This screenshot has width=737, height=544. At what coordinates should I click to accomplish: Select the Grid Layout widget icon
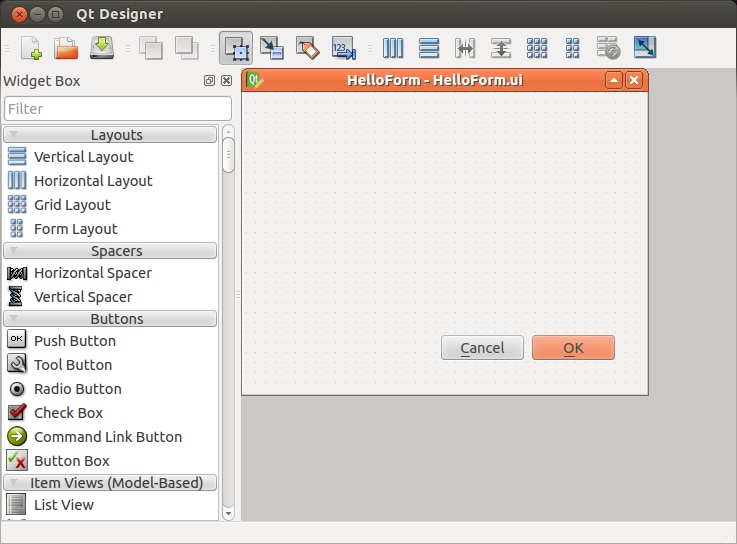coord(17,204)
